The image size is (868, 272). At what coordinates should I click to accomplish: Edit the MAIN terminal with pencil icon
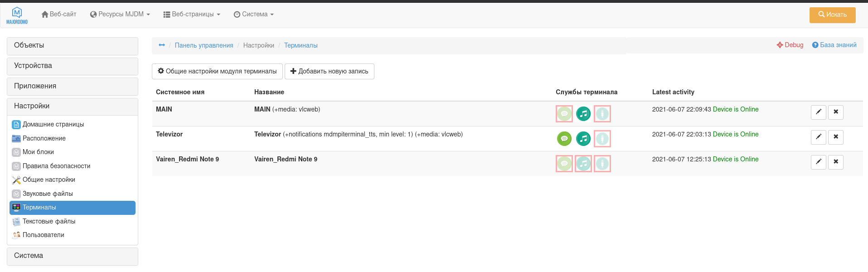pos(818,112)
